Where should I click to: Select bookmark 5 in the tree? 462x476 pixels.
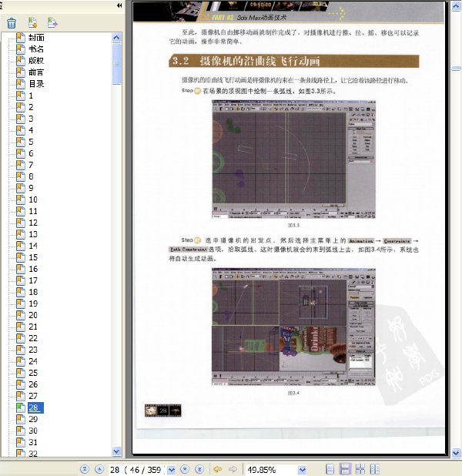point(31,142)
